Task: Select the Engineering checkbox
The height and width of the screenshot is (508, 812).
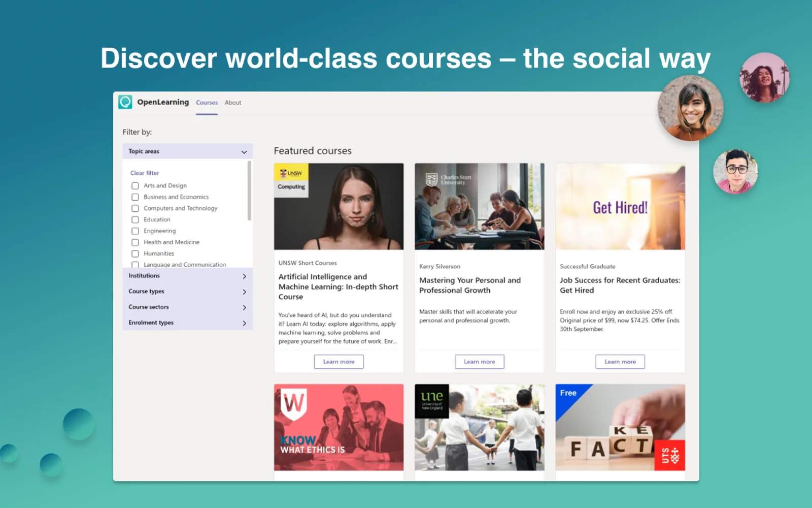Action: (135, 231)
